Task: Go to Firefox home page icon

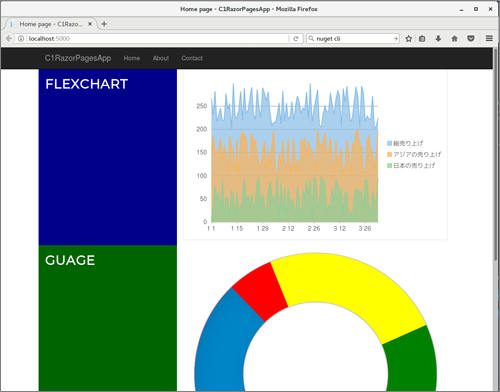Action: [454, 39]
